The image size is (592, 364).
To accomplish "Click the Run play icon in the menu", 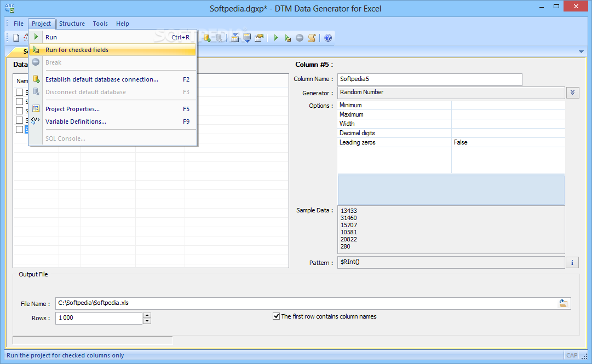I will 36,37.
